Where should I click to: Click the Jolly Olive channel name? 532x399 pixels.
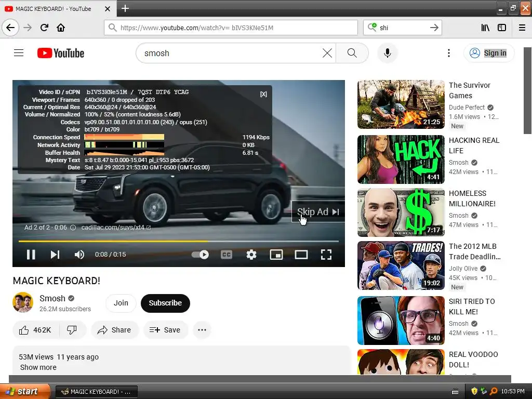[x=463, y=269]
